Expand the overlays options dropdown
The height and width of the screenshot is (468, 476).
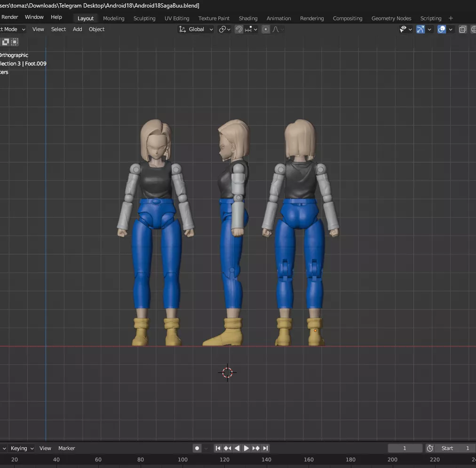click(x=451, y=30)
